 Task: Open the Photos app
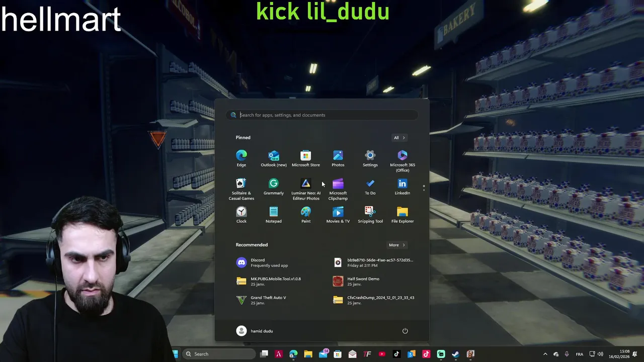pyautogui.click(x=338, y=159)
